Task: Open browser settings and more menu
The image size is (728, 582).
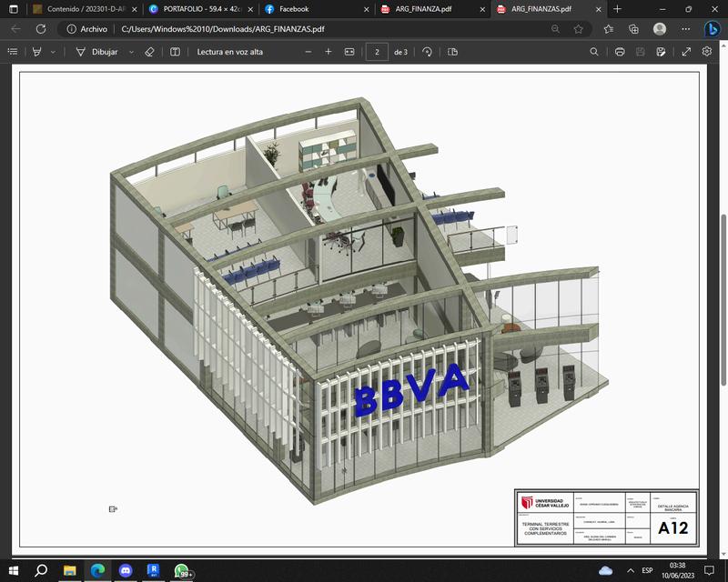Action: [686, 29]
